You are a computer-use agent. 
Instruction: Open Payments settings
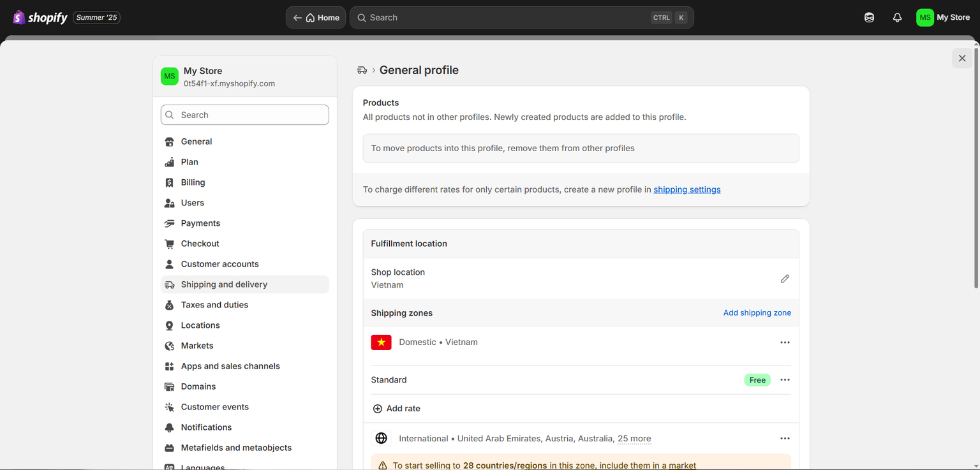(x=245, y=223)
